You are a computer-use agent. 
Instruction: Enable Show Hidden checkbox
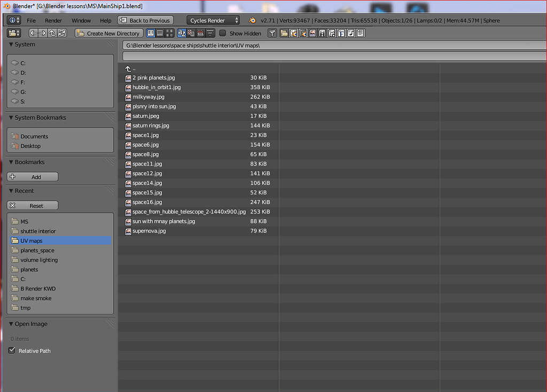click(223, 33)
